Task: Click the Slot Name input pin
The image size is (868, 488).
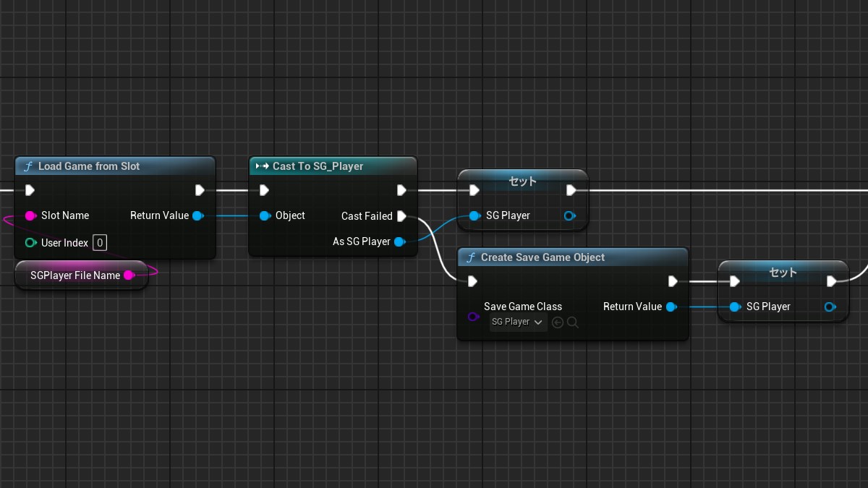Action: (30, 215)
